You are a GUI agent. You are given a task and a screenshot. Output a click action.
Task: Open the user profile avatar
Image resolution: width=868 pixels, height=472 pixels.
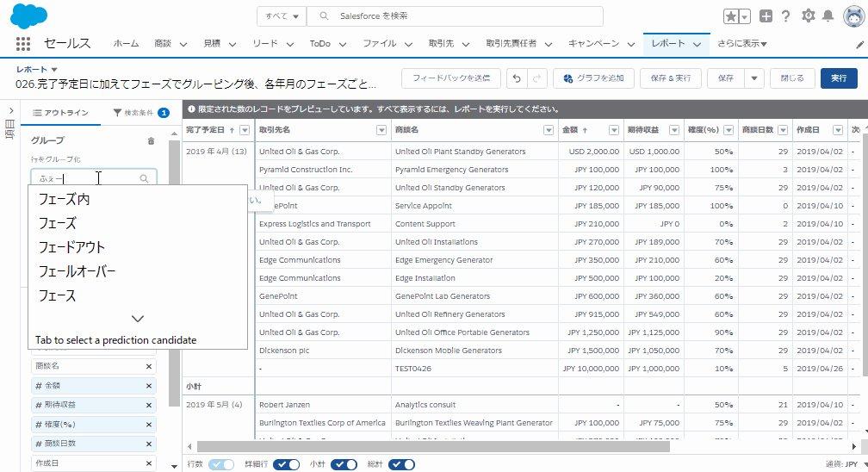click(854, 16)
